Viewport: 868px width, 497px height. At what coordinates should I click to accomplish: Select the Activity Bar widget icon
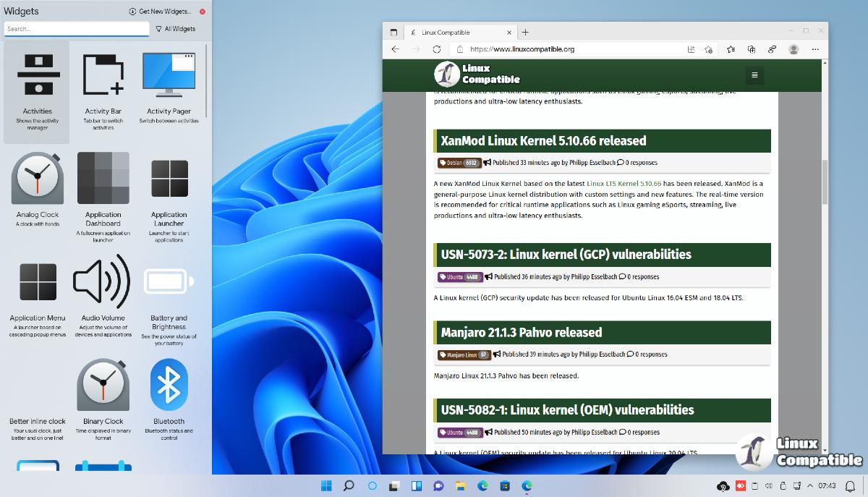pyautogui.click(x=103, y=75)
